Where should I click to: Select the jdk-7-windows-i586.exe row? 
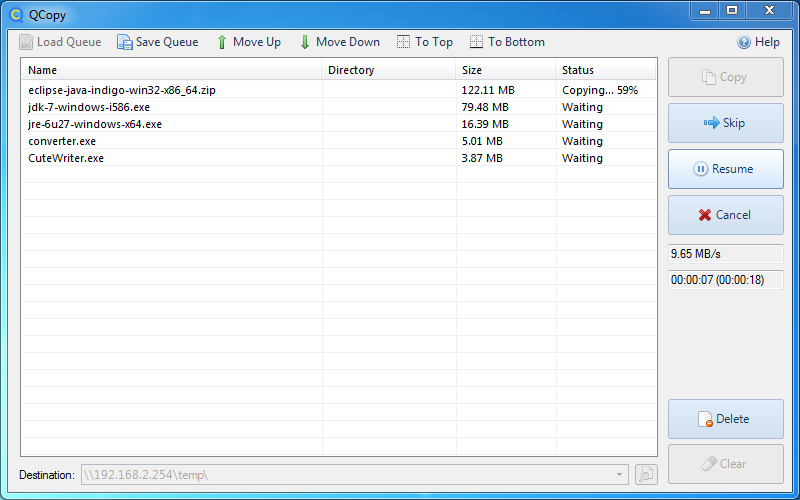tap(91, 107)
